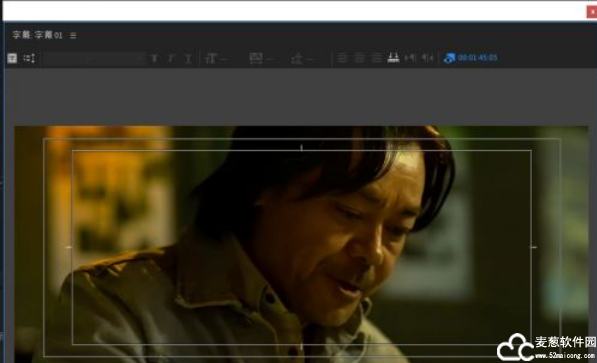Center align title text
Viewport: 597px width, 363px height.
(359, 58)
